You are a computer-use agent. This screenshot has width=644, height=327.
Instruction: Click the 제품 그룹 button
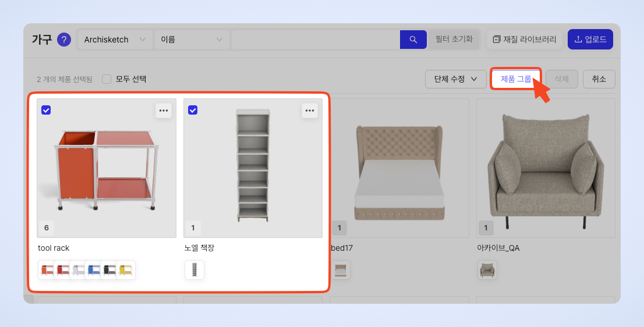[516, 79]
